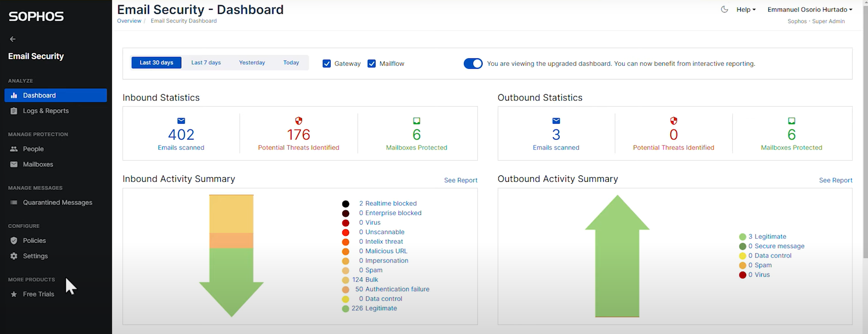This screenshot has width=868, height=334.
Task: Click Outbound Emails scanned envelope icon
Action: [556, 121]
